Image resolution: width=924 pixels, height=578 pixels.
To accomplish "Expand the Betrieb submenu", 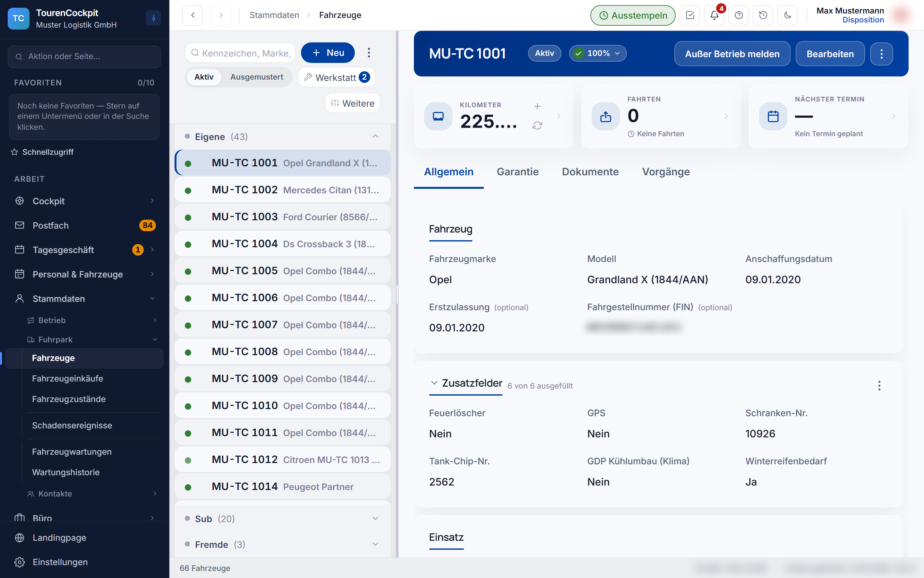I will (92, 320).
